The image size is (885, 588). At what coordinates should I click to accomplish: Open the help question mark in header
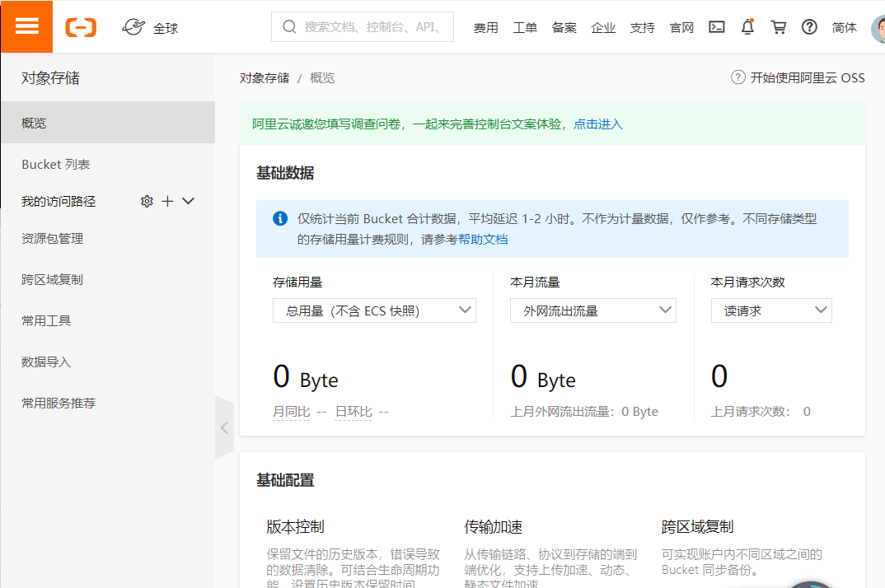[x=809, y=27]
